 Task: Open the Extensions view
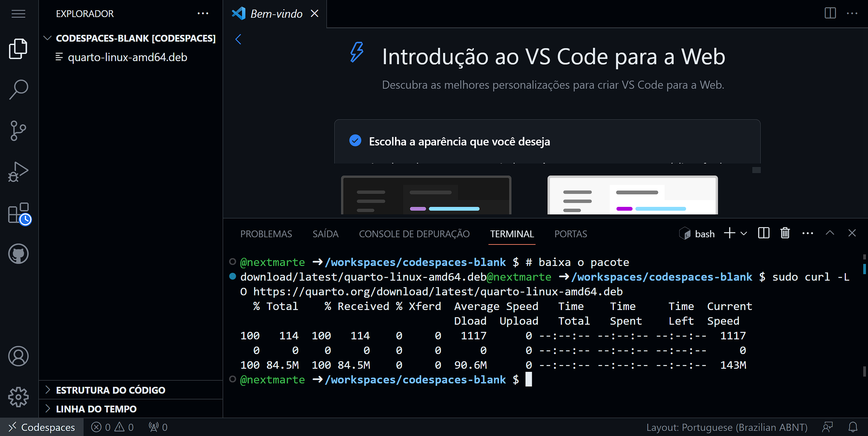(x=18, y=213)
